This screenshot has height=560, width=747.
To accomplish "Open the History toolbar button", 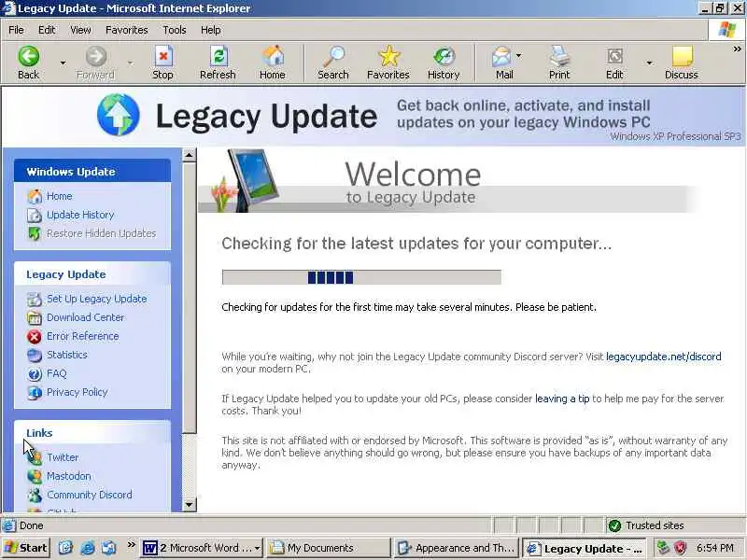I will [x=444, y=63].
